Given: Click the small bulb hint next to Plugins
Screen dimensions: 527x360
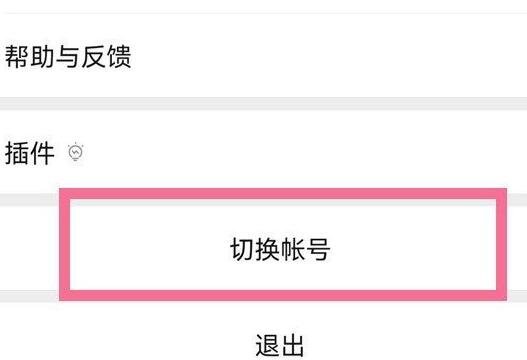Looking at the screenshot, I should point(75,152).
